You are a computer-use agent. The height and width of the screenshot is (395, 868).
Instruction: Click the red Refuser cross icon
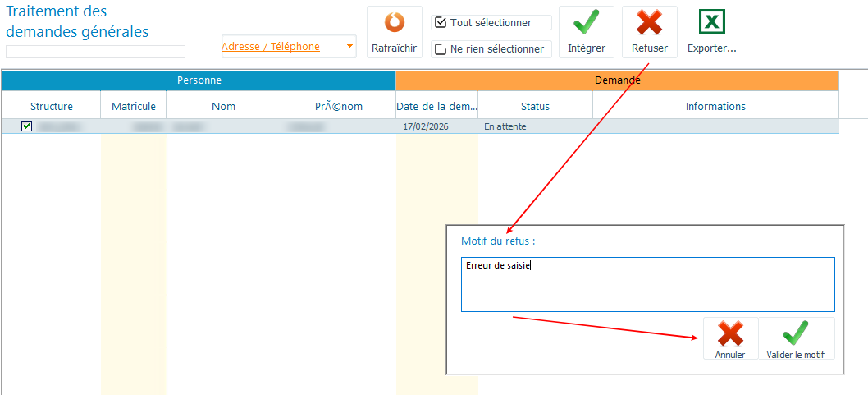pos(649,23)
